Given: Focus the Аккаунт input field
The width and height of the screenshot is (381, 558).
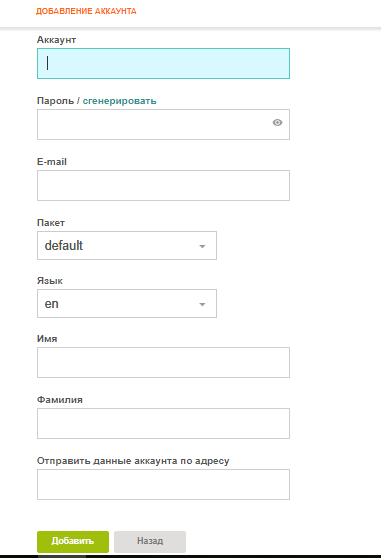Looking at the screenshot, I should (163, 63).
